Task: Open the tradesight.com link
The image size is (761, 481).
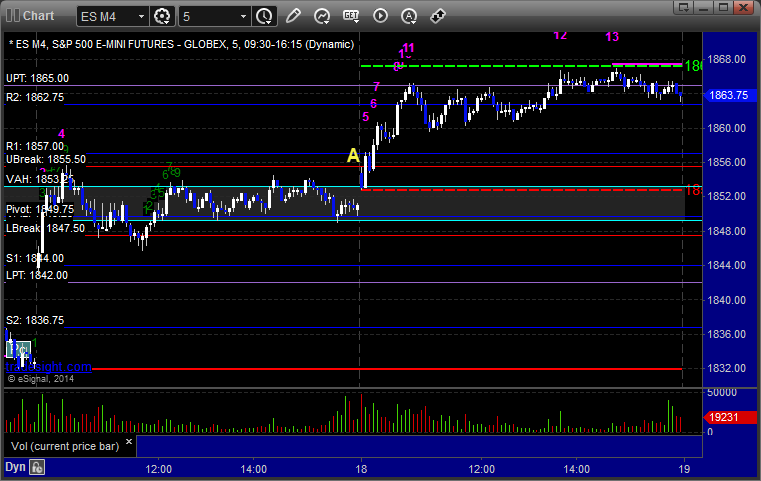Action: [x=49, y=366]
